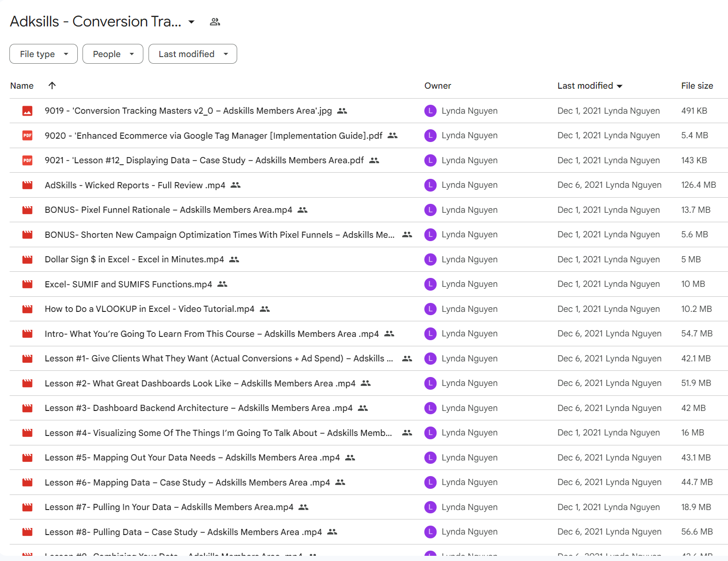Screen dimensions: 728x561
Task: Click shared icon next to 9020 pdf filename
Action: pyautogui.click(x=392, y=135)
